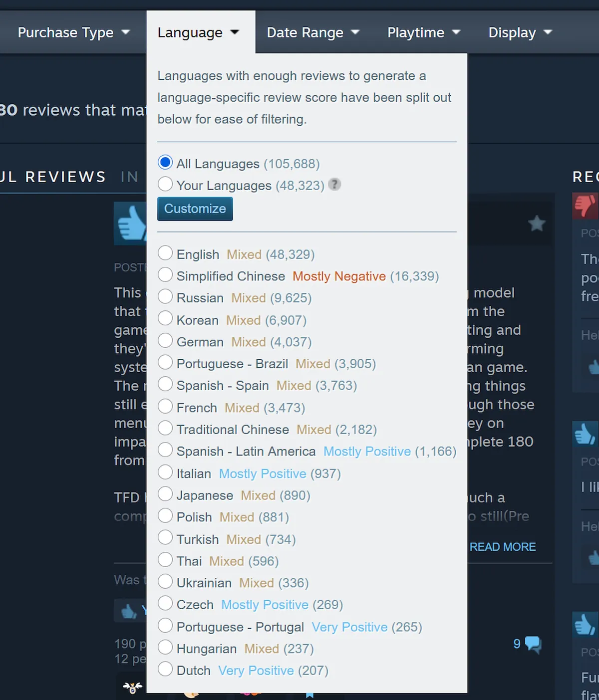Click the question mark help icon

tap(335, 184)
